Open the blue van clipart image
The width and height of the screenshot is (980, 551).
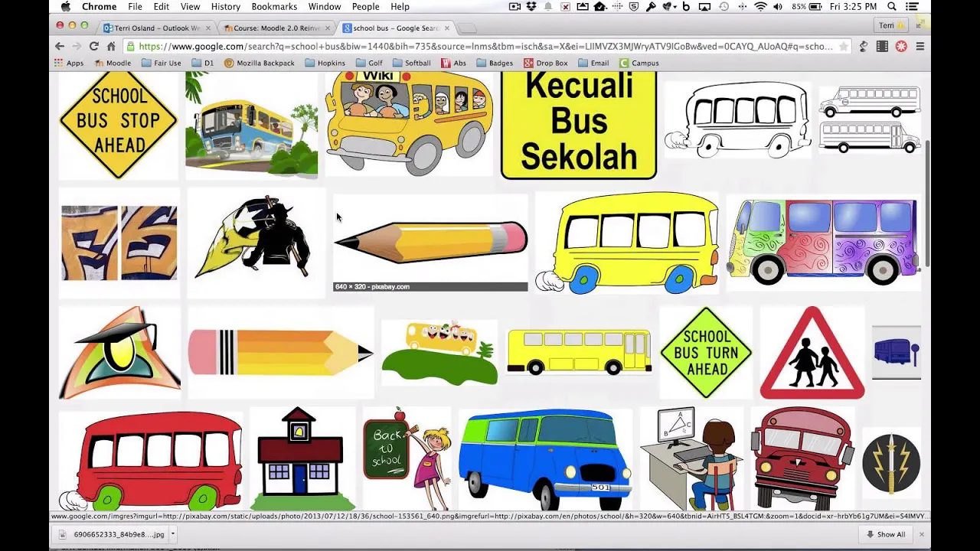[545, 458]
